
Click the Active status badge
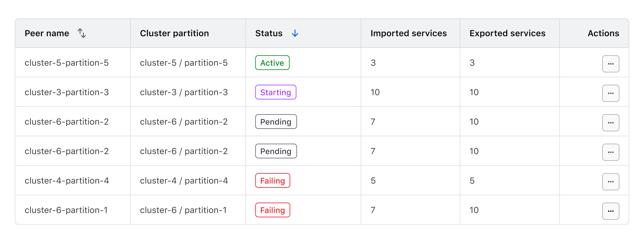pos(272,63)
